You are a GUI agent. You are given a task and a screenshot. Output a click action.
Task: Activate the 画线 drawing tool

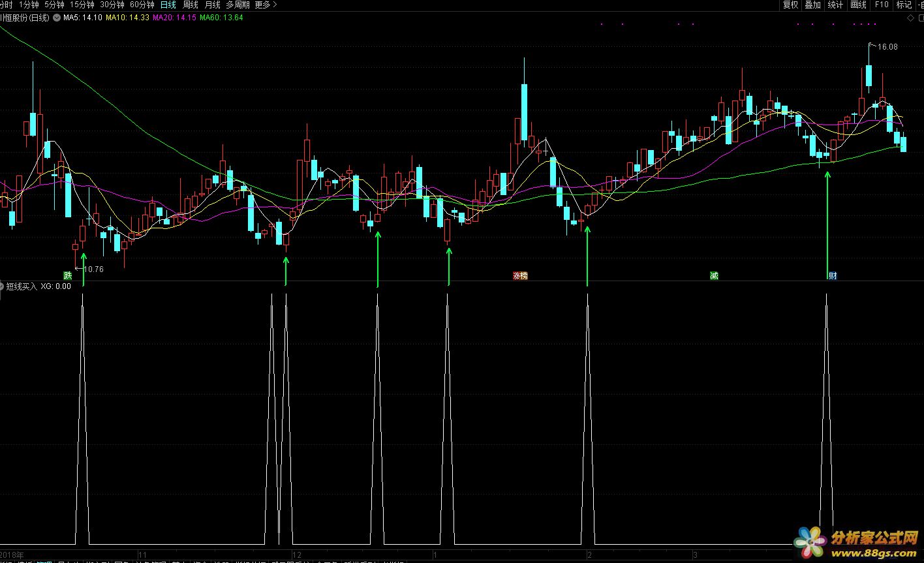coord(858,5)
